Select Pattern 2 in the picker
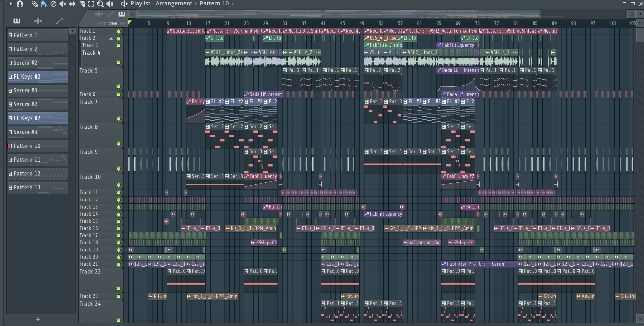The image size is (644, 326). pyautogui.click(x=38, y=49)
